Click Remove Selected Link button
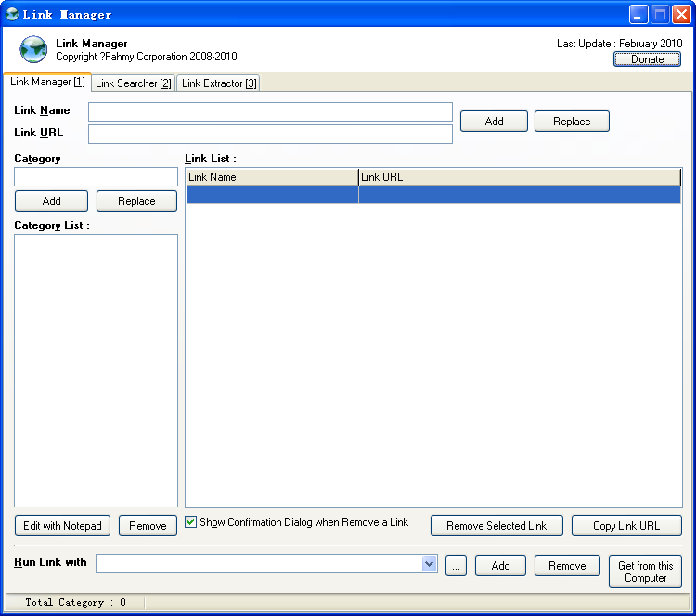This screenshot has width=696, height=616. coord(496,526)
